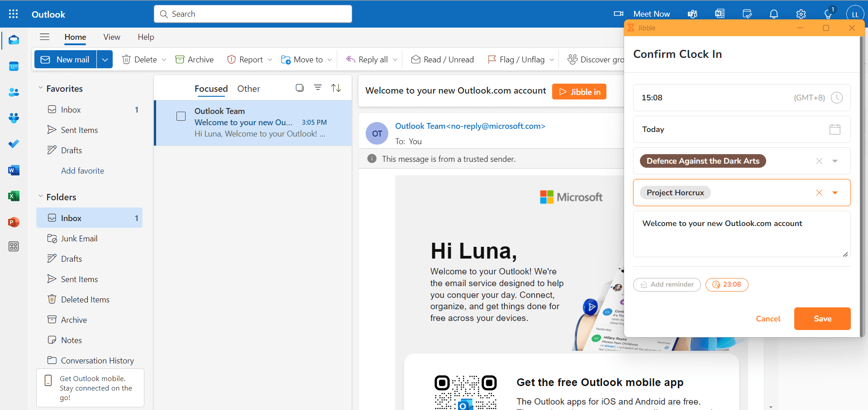Tick the Outlook Team message checkbox
This screenshot has width=868, height=410.
(181, 116)
